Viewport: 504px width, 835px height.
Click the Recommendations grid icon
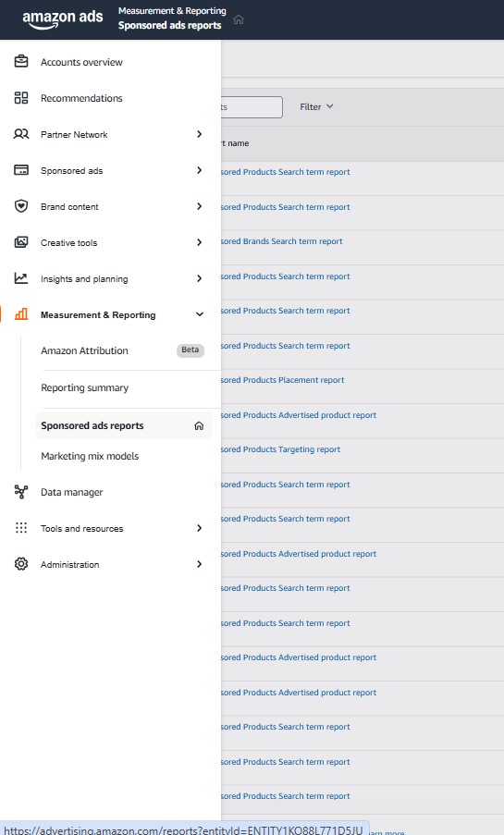pyautogui.click(x=21, y=98)
